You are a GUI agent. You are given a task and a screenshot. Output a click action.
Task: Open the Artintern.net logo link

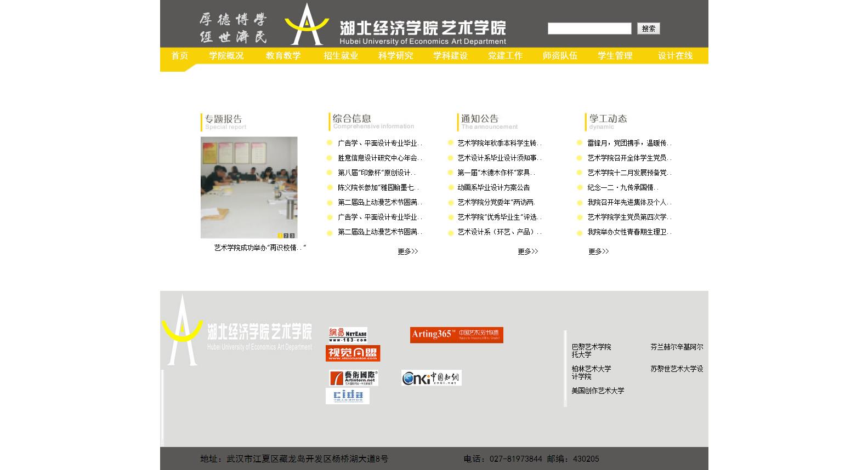(353, 378)
